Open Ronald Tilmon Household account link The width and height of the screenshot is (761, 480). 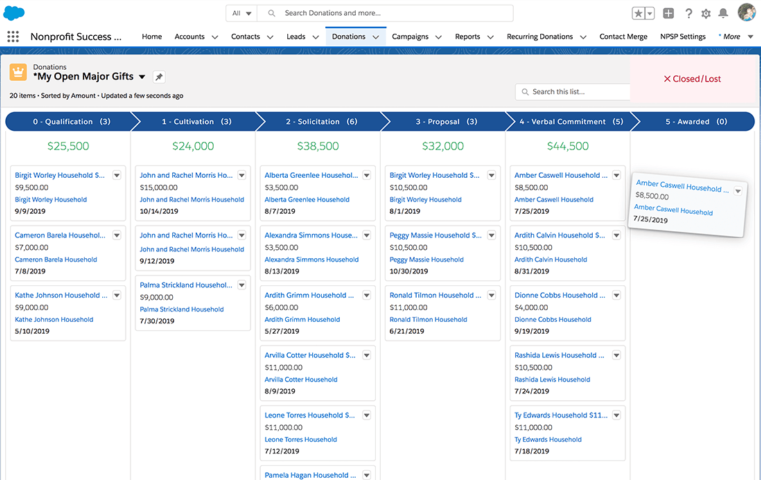(x=428, y=319)
